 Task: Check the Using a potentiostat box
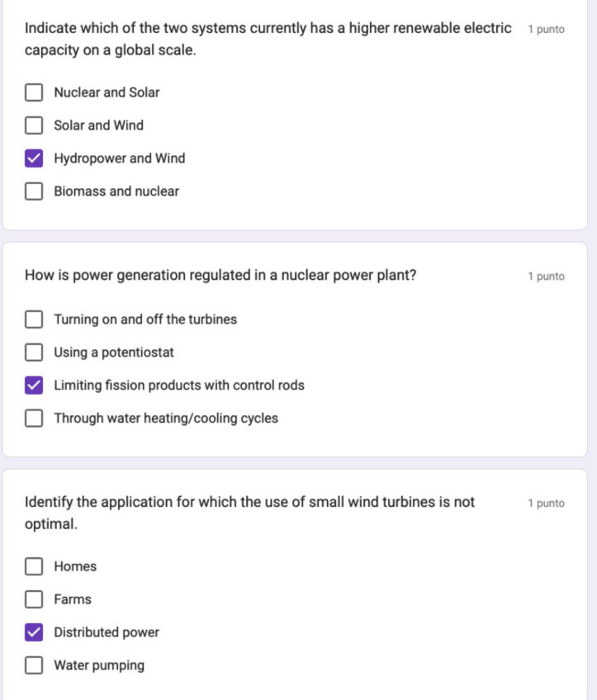point(34,352)
